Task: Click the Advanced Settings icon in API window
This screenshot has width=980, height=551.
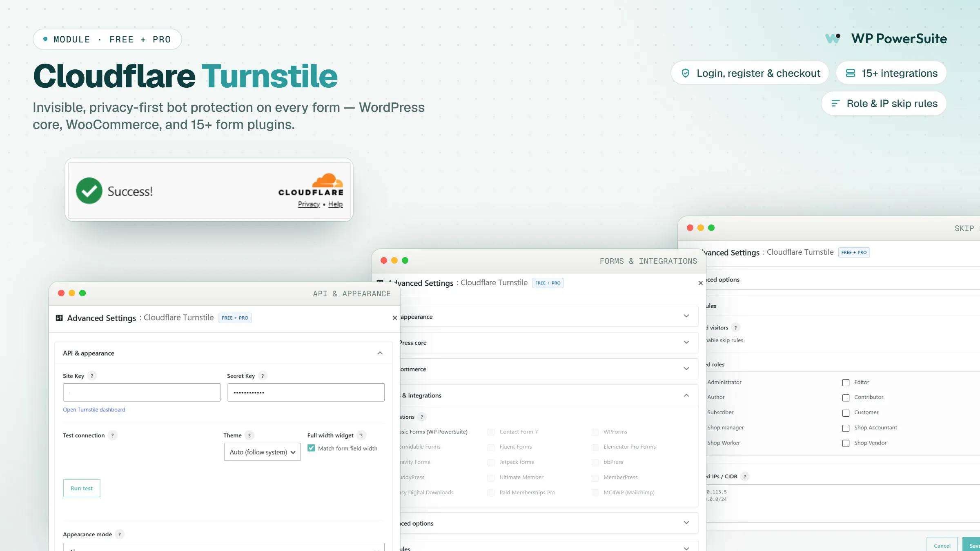Action: [59, 318]
